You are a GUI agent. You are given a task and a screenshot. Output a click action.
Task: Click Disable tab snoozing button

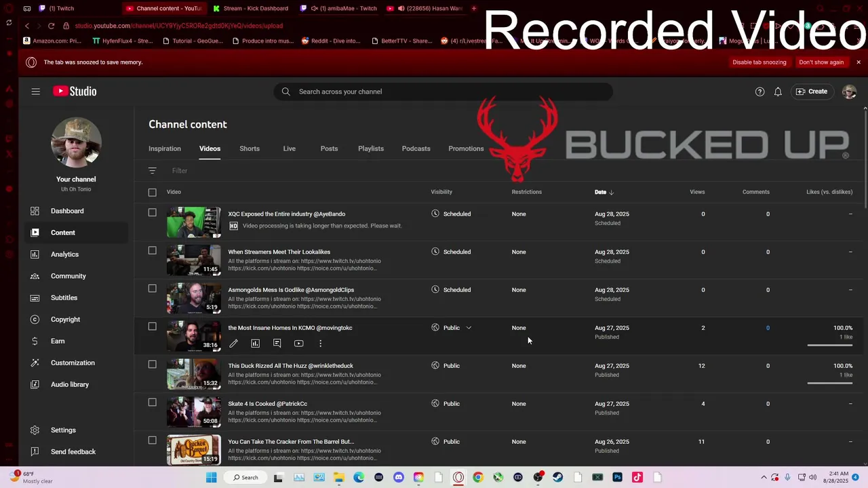(759, 62)
